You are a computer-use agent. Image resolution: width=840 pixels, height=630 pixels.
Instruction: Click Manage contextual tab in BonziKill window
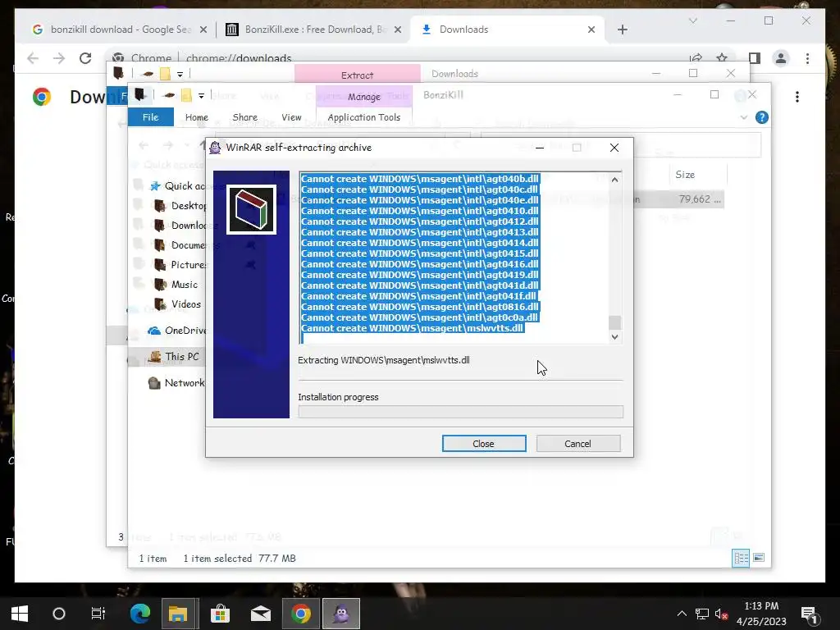363,97
